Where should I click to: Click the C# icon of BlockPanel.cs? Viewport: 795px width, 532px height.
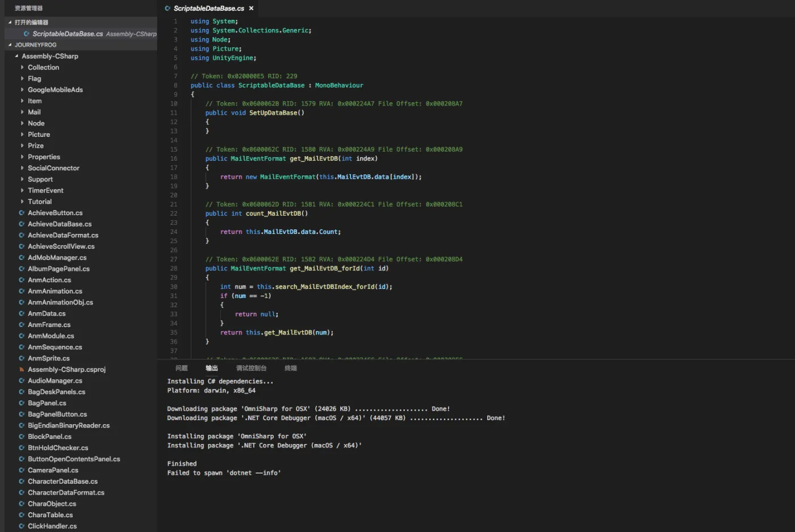coord(22,437)
